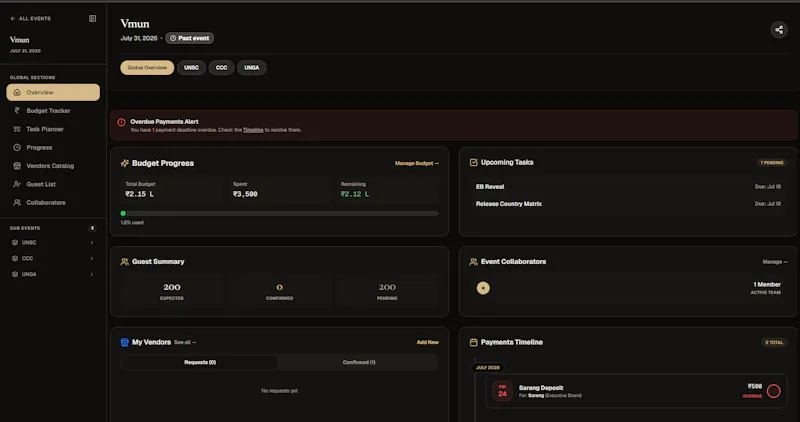
Task: Click Manage Budget link
Action: [417, 163]
